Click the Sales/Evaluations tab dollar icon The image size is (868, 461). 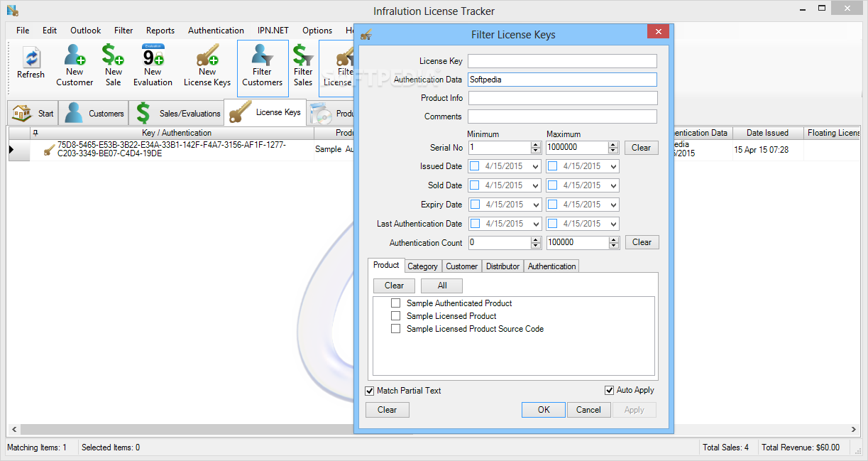pos(143,113)
